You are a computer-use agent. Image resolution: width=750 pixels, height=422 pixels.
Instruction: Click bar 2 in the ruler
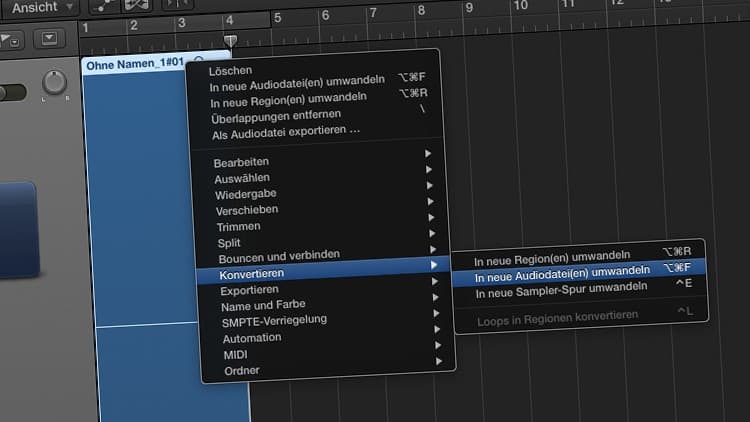pos(134,25)
